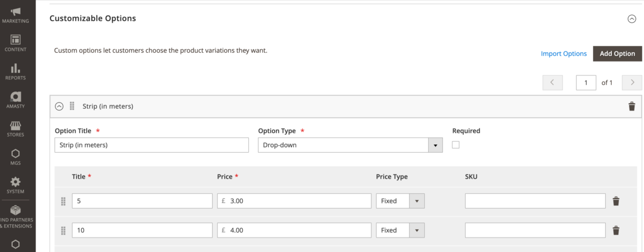The width and height of the screenshot is (644, 252).
Task: Collapse the Strip (in meters) option panel
Action: click(x=59, y=107)
